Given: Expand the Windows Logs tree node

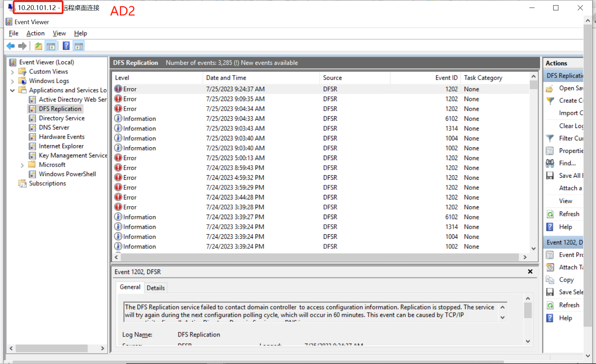Looking at the screenshot, I should (12, 81).
